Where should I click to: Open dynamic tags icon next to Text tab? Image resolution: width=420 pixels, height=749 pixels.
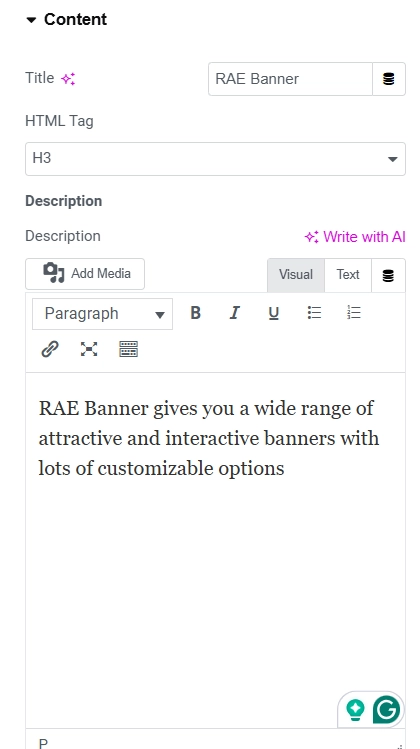click(x=388, y=275)
